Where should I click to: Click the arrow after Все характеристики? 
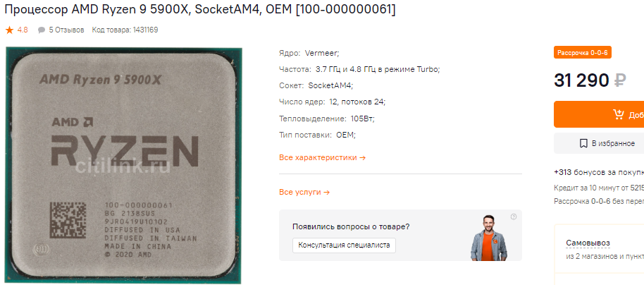pyautogui.click(x=362, y=157)
